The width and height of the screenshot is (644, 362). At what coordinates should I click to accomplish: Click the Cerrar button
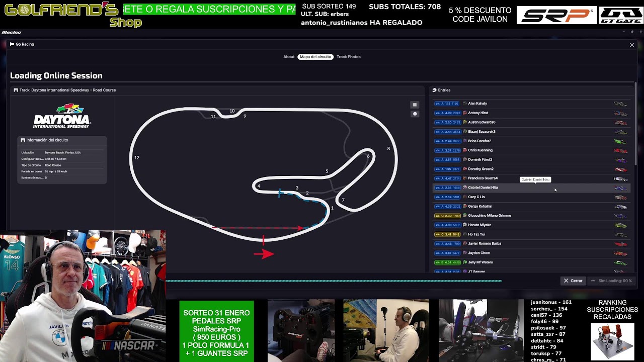coord(573,281)
